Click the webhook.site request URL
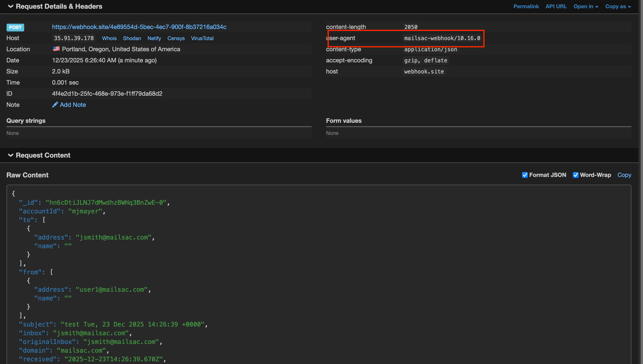The width and height of the screenshot is (643, 364). coord(139,27)
